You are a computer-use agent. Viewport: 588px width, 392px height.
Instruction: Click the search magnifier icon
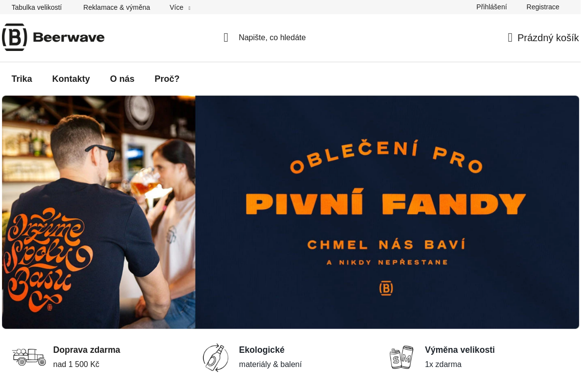[226, 38]
